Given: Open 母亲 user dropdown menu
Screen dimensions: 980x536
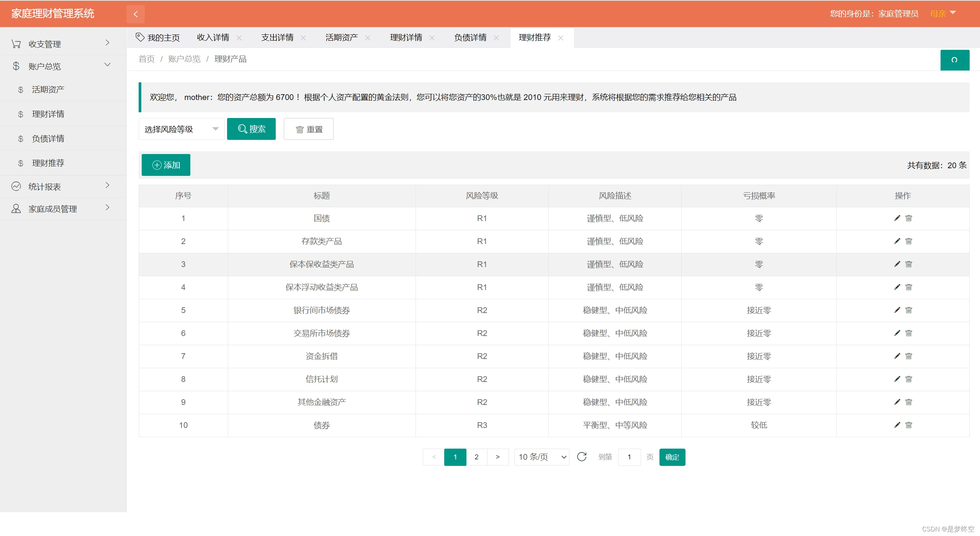Looking at the screenshot, I should [943, 14].
